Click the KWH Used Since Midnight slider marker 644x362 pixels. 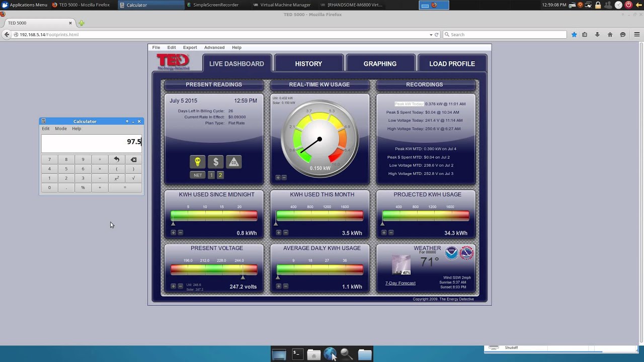pyautogui.click(x=173, y=223)
